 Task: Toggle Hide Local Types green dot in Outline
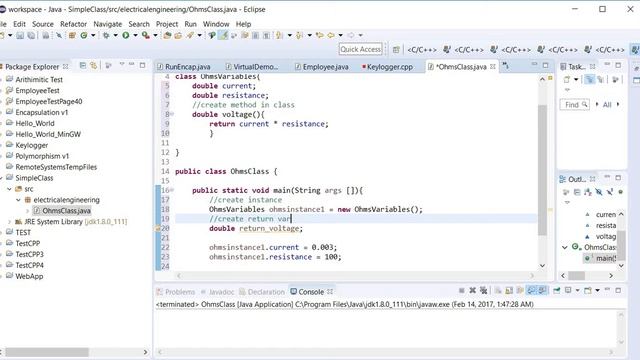point(620,192)
